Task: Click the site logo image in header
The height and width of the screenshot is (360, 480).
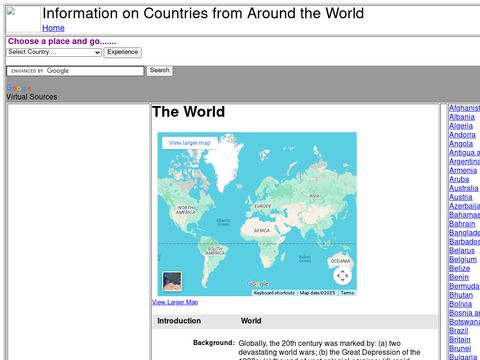Action: pyautogui.click(x=23, y=19)
